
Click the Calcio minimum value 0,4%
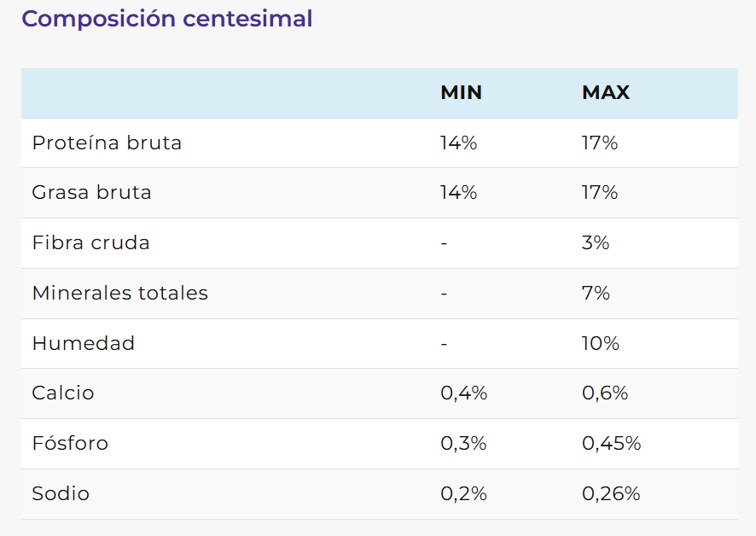pyautogui.click(x=463, y=393)
